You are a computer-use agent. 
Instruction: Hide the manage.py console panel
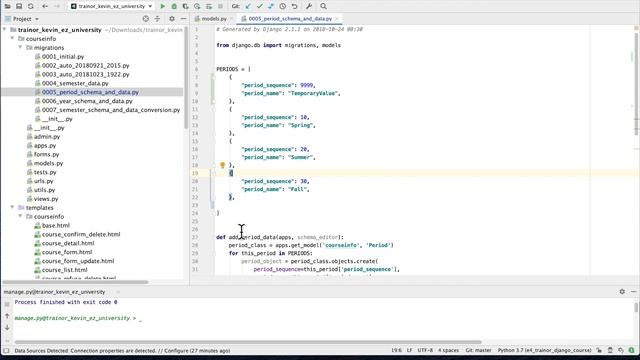(x=633, y=291)
